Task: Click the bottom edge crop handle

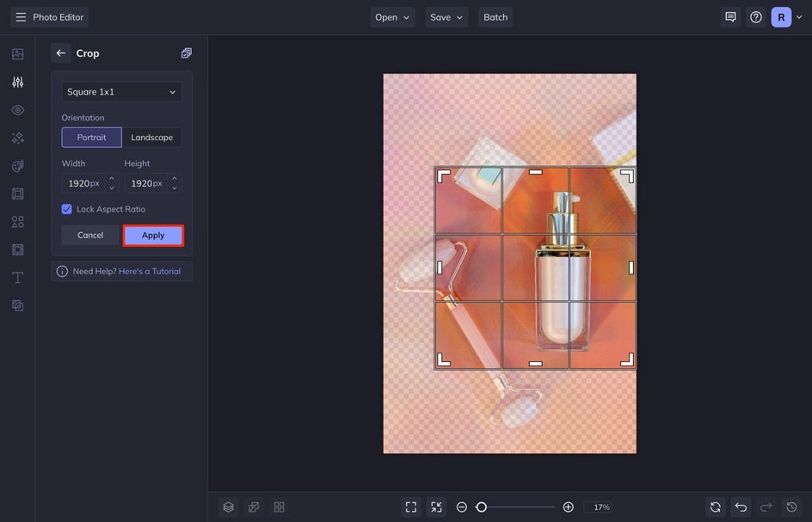Action: [x=536, y=364]
